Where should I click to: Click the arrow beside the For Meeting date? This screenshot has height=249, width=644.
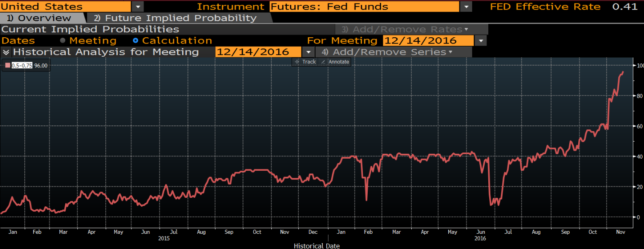coord(481,41)
